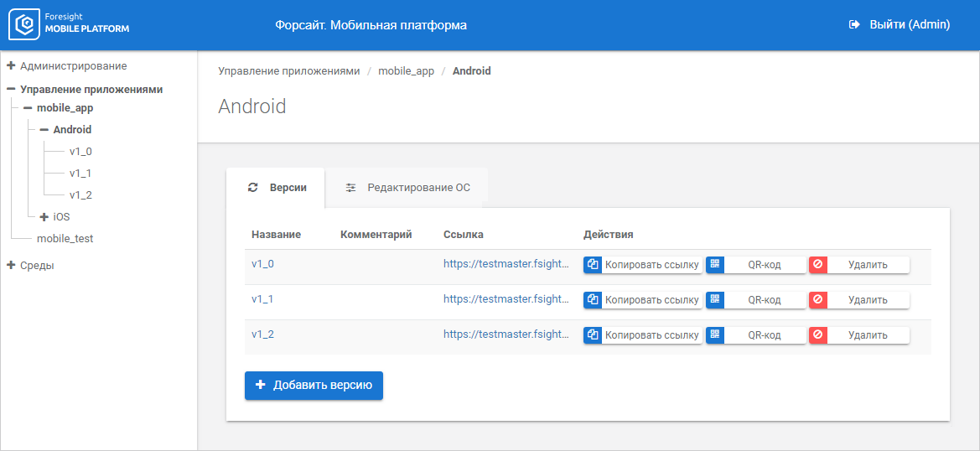Click the QR-code icon in the v1_1 row
This screenshot has width=980, height=451.
tap(715, 300)
